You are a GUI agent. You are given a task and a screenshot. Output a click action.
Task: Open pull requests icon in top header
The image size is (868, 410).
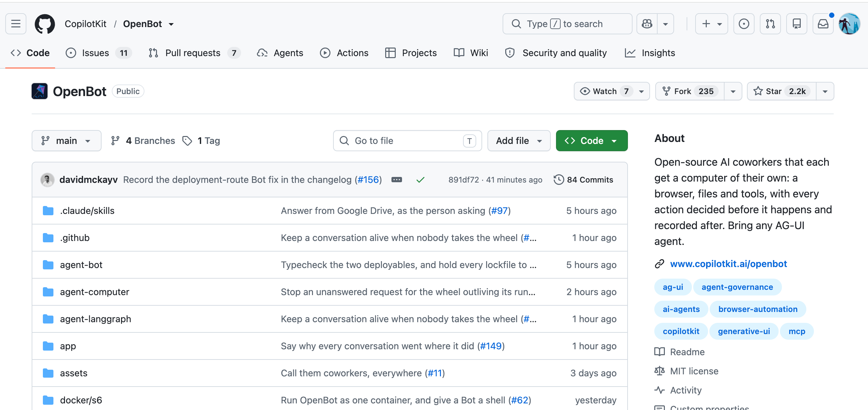[770, 24]
